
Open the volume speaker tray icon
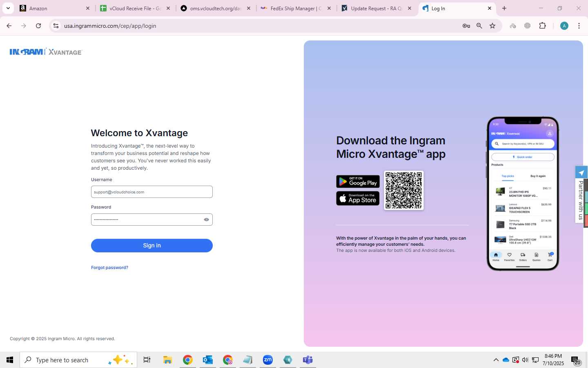coord(525,360)
